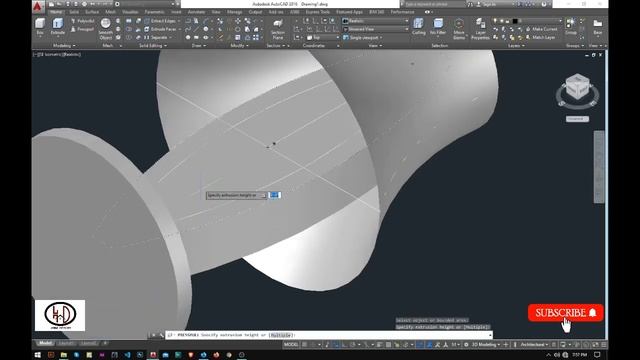
Task: Switch to the Mesh ribbon tab
Action: tap(110, 12)
